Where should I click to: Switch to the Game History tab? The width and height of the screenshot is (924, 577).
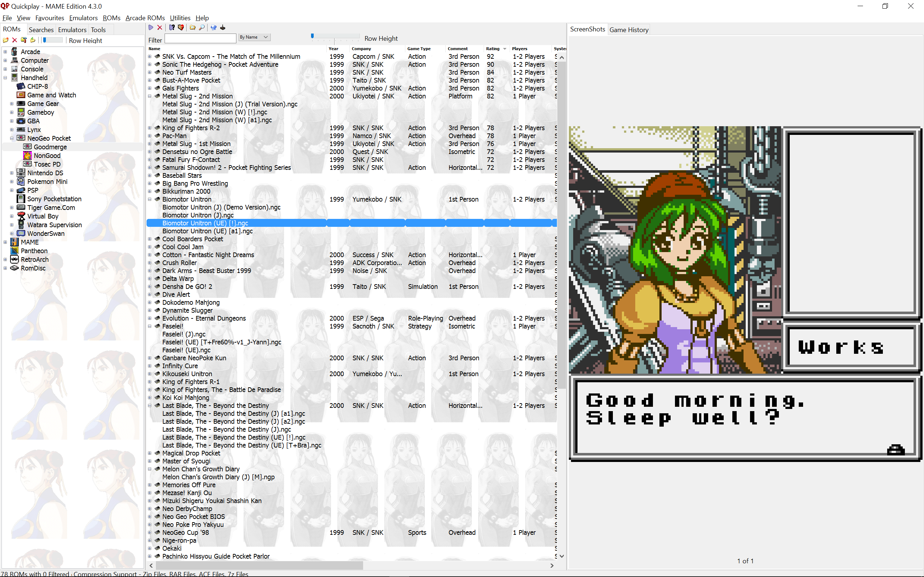[628, 30]
